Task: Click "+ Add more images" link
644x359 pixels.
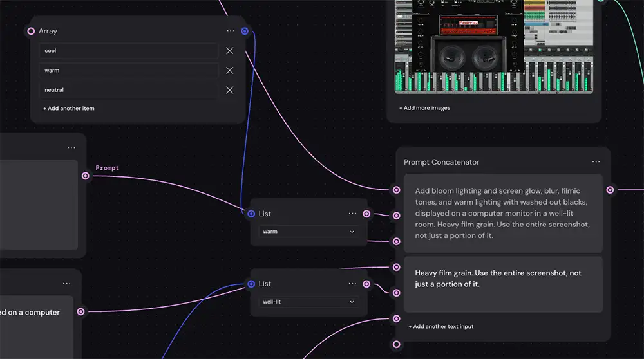Action: point(424,108)
